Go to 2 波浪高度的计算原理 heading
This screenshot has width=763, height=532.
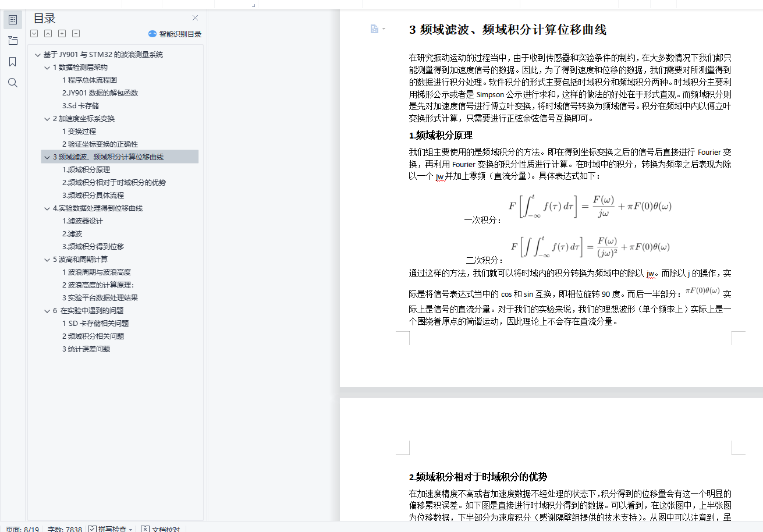click(98, 285)
